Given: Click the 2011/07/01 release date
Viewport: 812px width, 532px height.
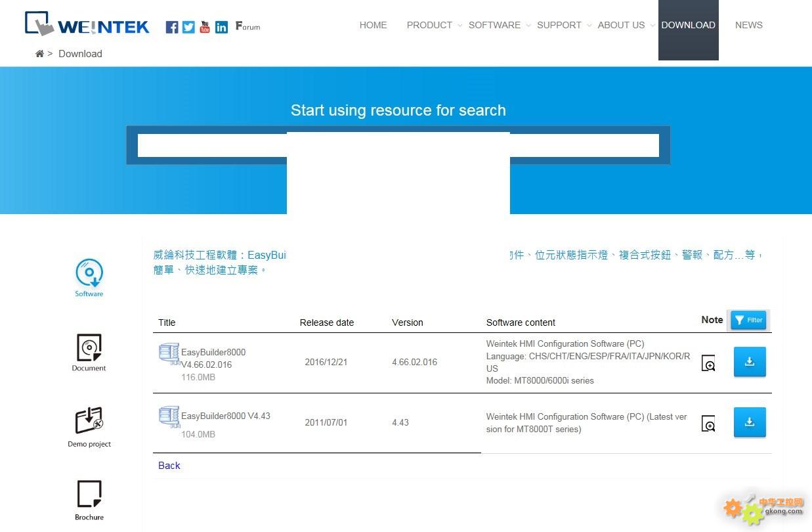Looking at the screenshot, I should [326, 422].
